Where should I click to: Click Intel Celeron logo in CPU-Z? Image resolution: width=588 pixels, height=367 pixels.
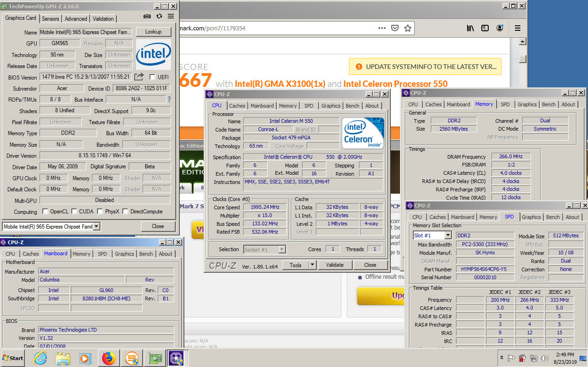coord(363,133)
